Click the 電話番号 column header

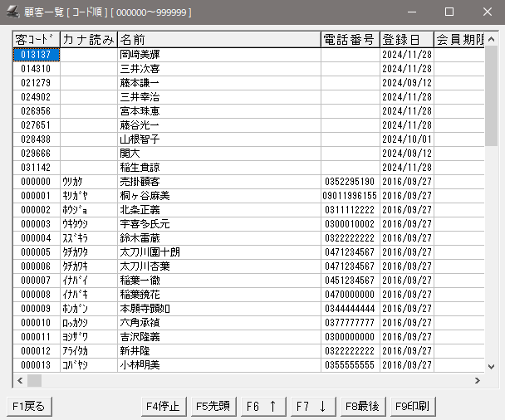pos(350,40)
